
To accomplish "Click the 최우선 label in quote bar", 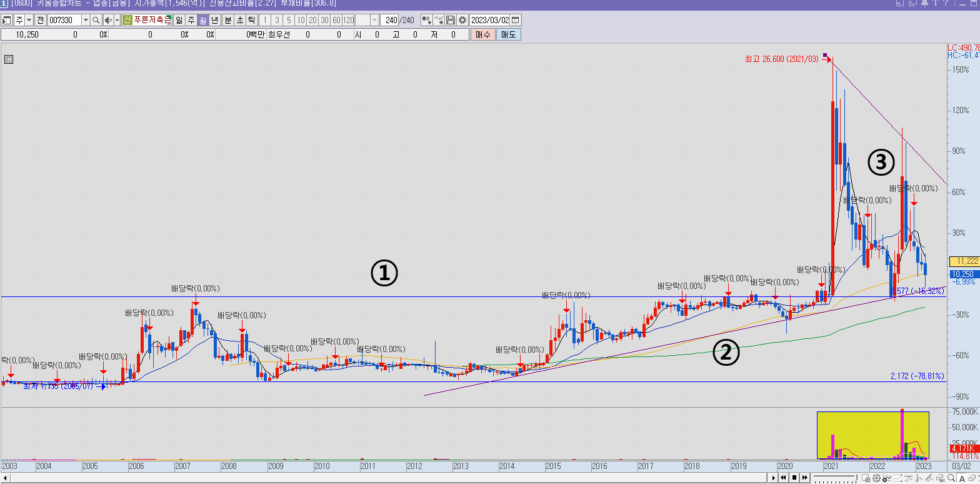I will (279, 35).
